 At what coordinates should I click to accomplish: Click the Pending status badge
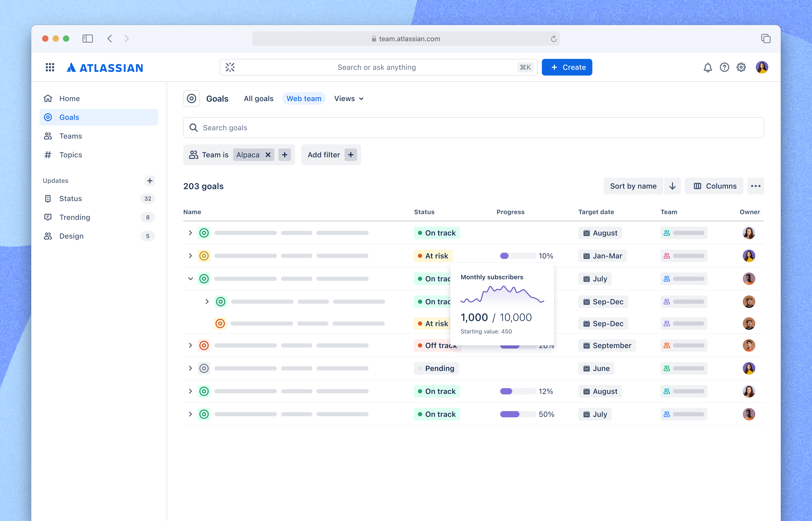[x=437, y=368]
